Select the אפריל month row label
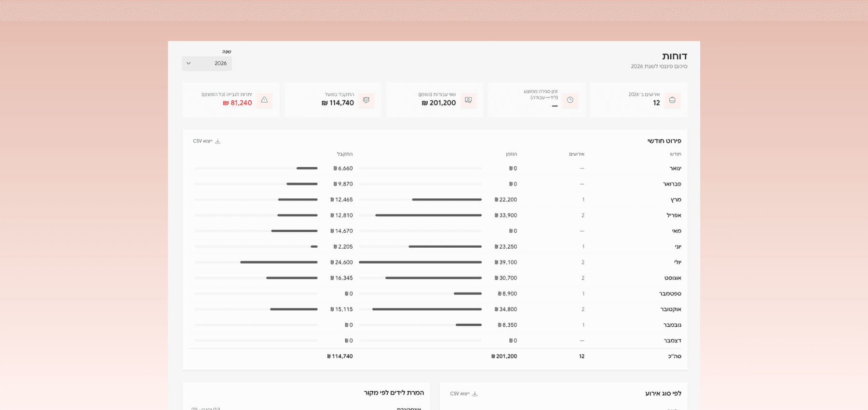The width and height of the screenshot is (868, 410). [674, 215]
